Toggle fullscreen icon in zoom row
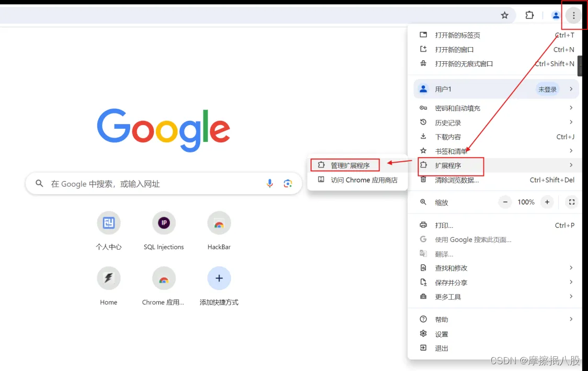588x371 pixels. coord(571,202)
